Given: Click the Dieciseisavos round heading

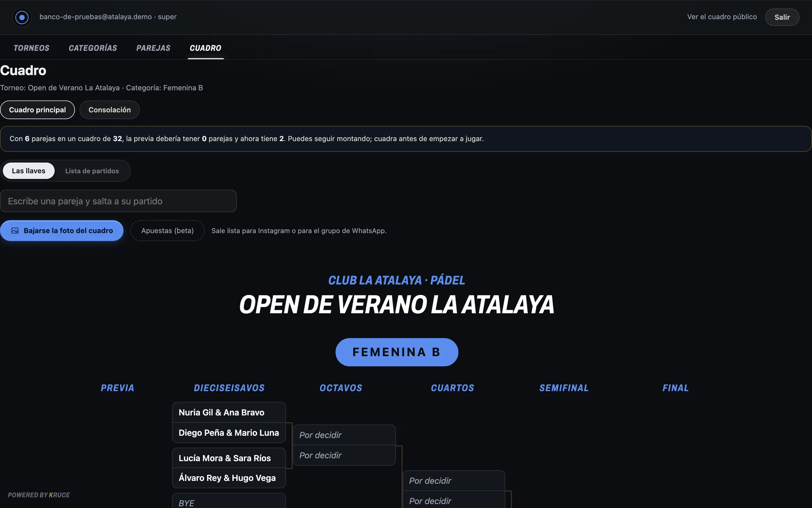Looking at the screenshot, I should click(x=229, y=388).
